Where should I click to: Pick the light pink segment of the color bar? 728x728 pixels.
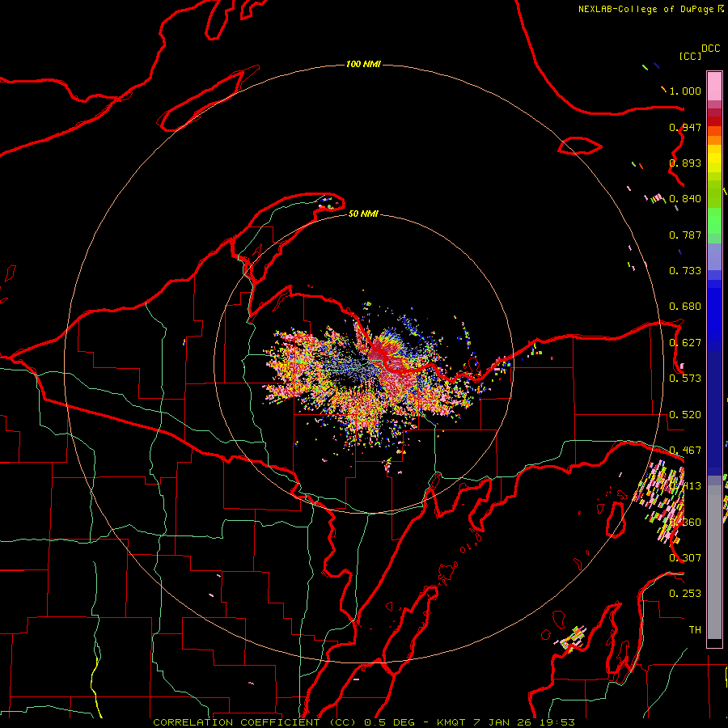[x=714, y=86]
